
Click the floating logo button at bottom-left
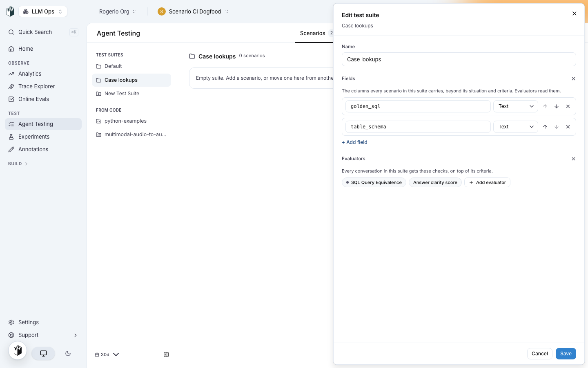18,350
